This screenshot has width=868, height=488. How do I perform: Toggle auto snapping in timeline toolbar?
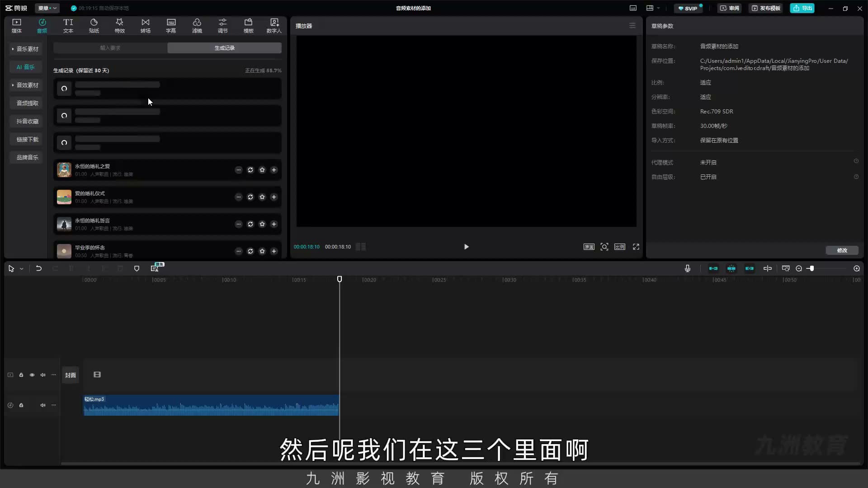click(x=731, y=268)
